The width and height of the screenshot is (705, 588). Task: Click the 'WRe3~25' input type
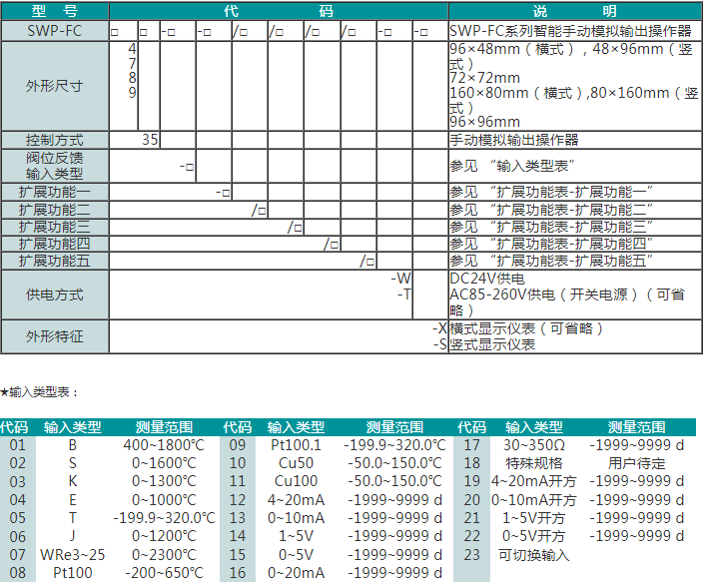pyautogui.click(x=72, y=555)
